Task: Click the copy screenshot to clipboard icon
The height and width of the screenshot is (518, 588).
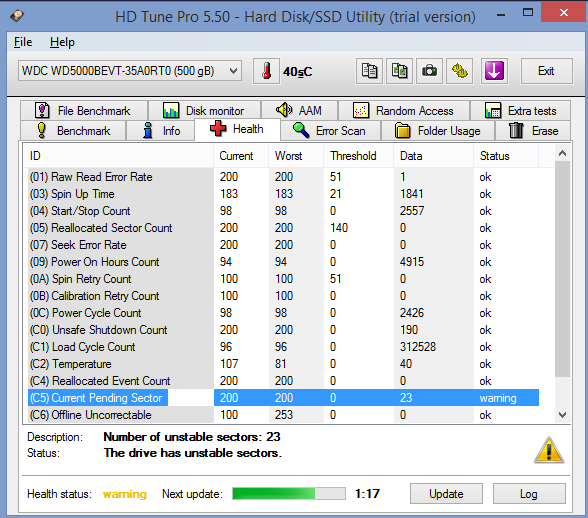Action: (x=399, y=71)
